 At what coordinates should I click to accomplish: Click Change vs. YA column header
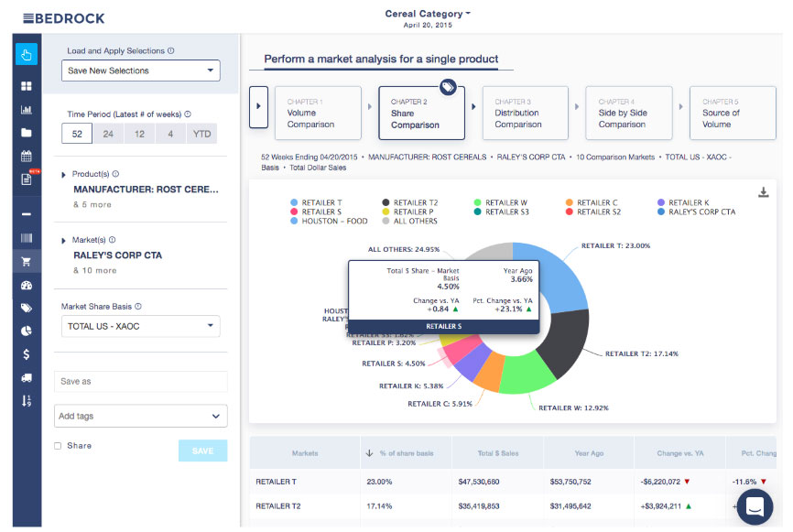[x=680, y=453]
